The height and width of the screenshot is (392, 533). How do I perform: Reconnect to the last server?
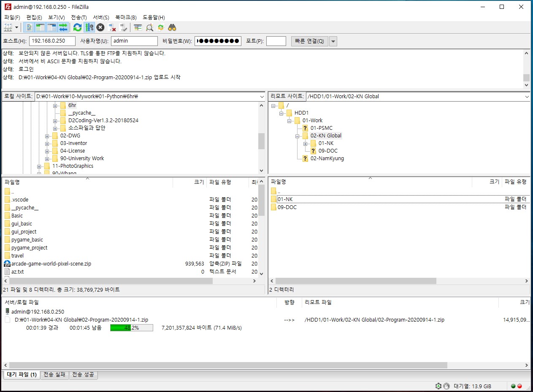point(124,27)
